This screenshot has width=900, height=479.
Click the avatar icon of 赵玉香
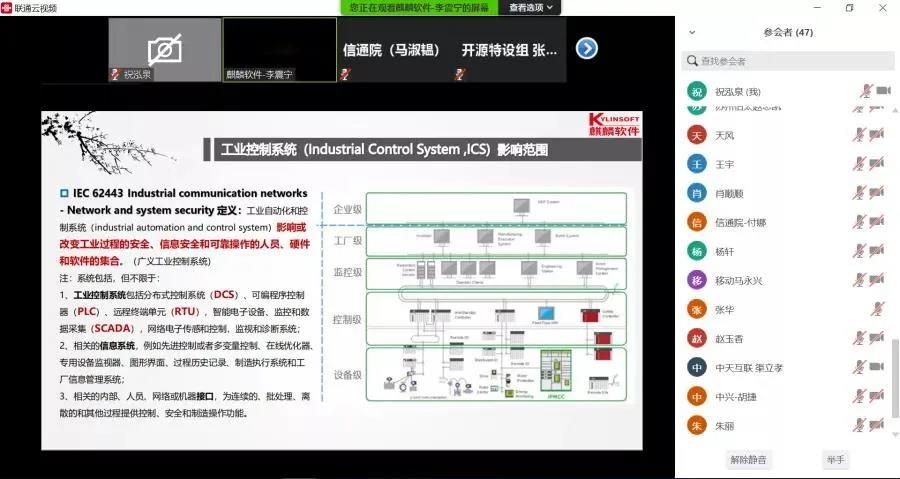697,339
